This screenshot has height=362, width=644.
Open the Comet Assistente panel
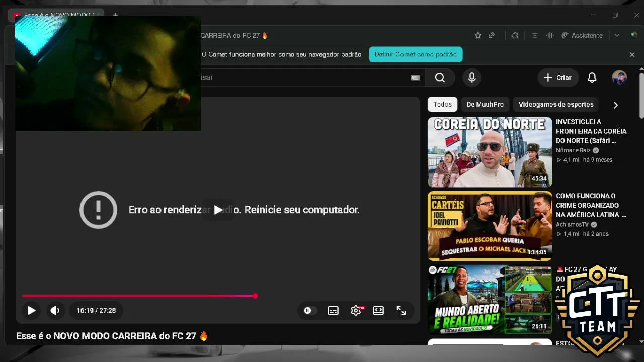point(582,35)
